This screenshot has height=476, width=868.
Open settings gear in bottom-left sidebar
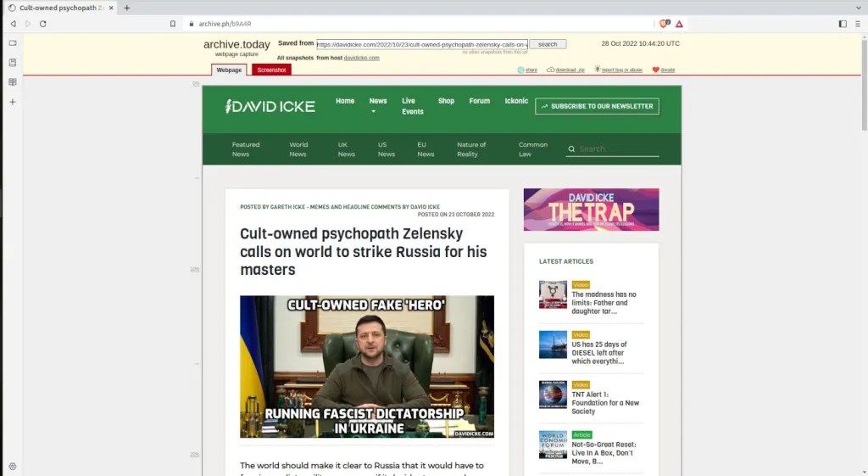[x=13, y=467]
